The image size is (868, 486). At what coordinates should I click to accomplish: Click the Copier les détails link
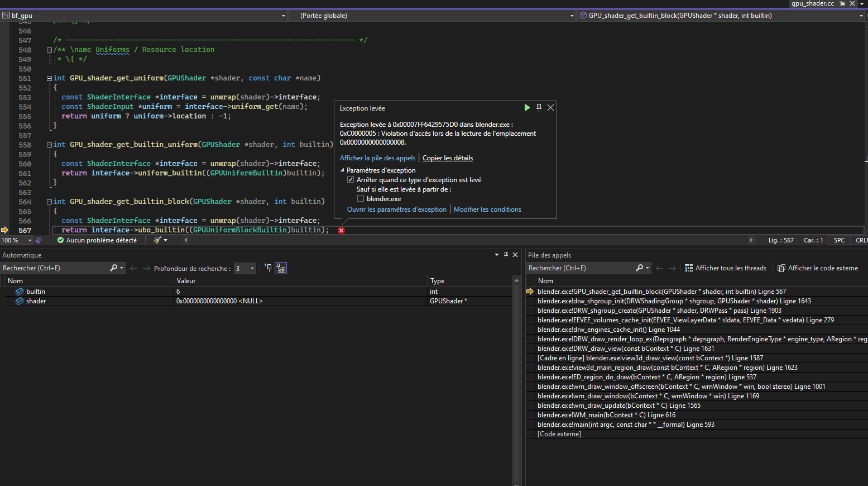[448, 158]
